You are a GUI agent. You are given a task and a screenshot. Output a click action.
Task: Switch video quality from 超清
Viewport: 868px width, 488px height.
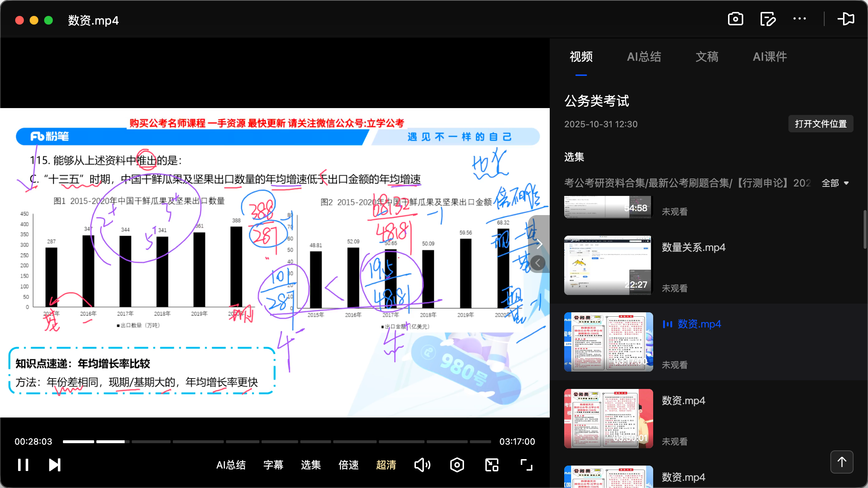pos(386,465)
